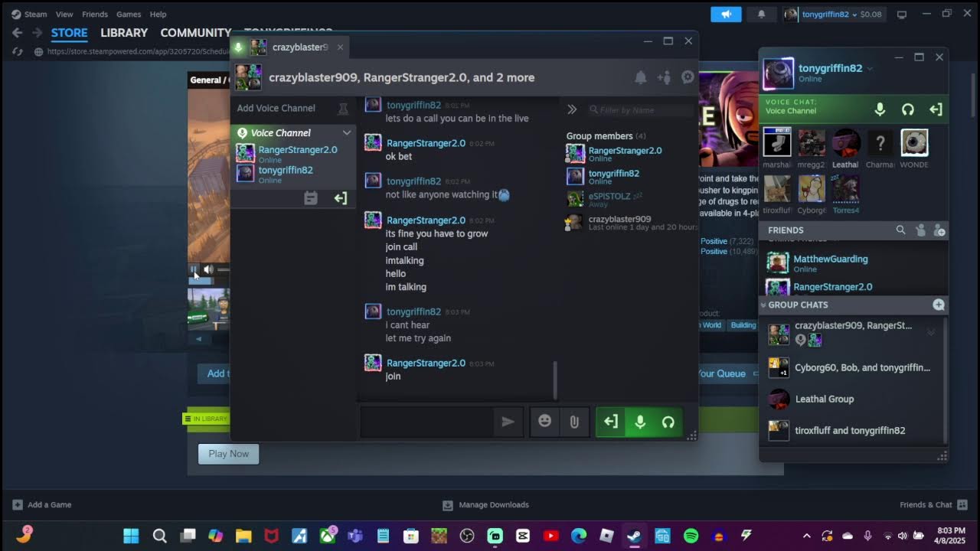Select the crazyblaster909 chat tab
Image resolution: width=980 pixels, height=551 pixels.
point(290,47)
